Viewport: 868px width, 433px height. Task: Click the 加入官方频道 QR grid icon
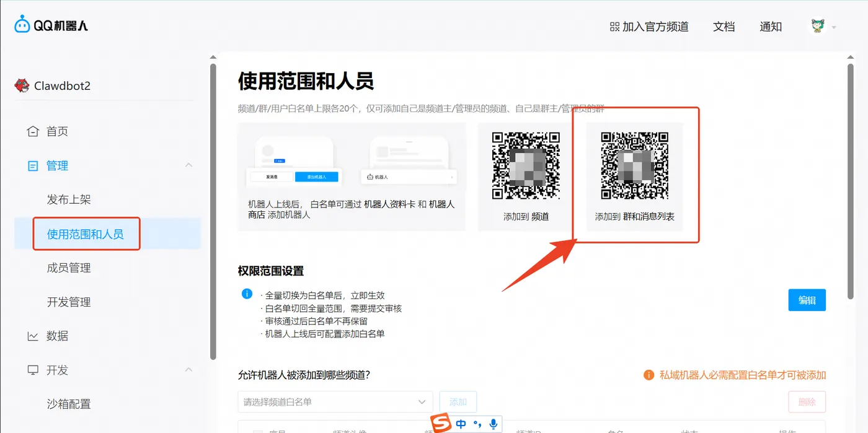pyautogui.click(x=614, y=27)
